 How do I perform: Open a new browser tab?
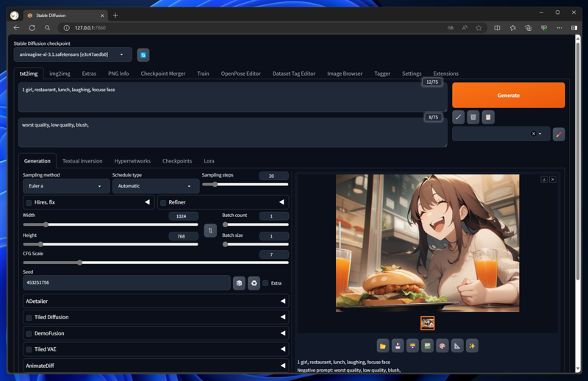pos(115,15)
